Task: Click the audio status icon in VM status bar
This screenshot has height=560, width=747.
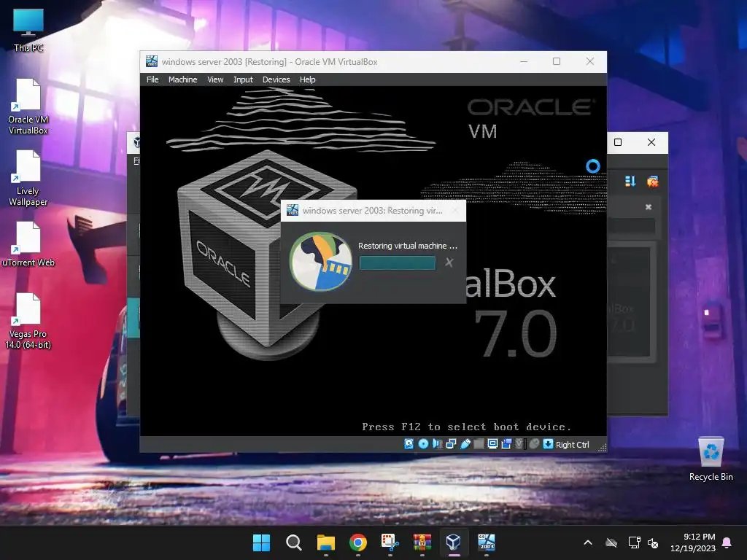Action: click(x=437, y=444)
